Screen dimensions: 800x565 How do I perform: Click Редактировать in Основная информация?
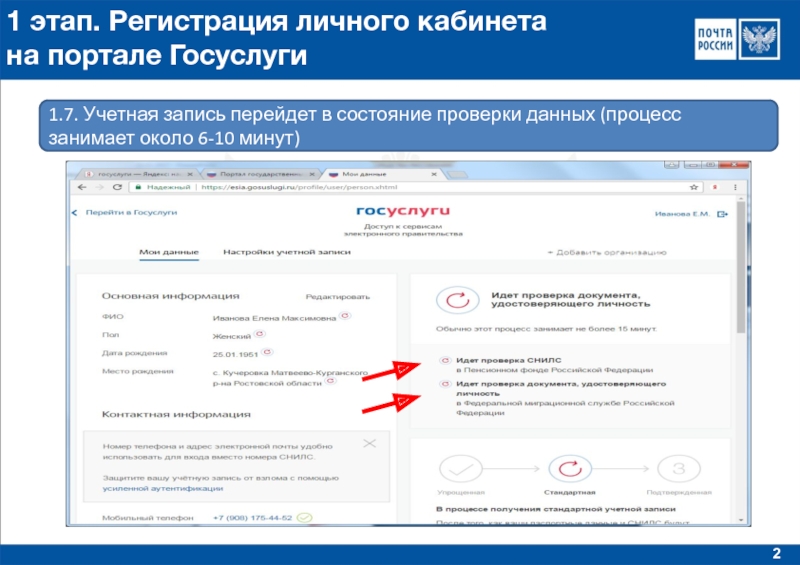point(337,297)
